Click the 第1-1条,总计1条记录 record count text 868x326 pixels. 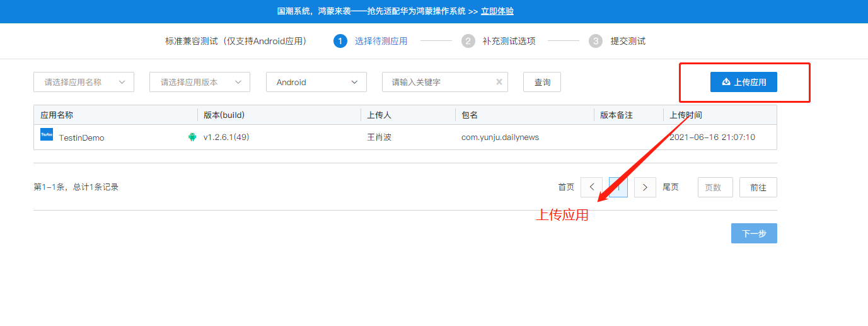[76, 187]
